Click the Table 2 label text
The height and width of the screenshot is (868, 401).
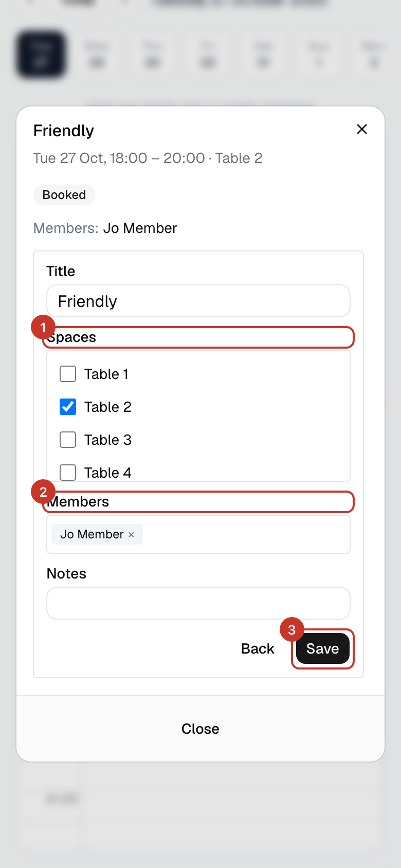tap(108, 407)
